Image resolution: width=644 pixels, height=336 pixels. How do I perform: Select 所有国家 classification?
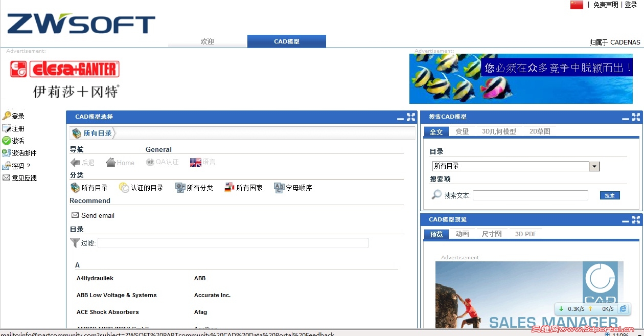point(244,188)
